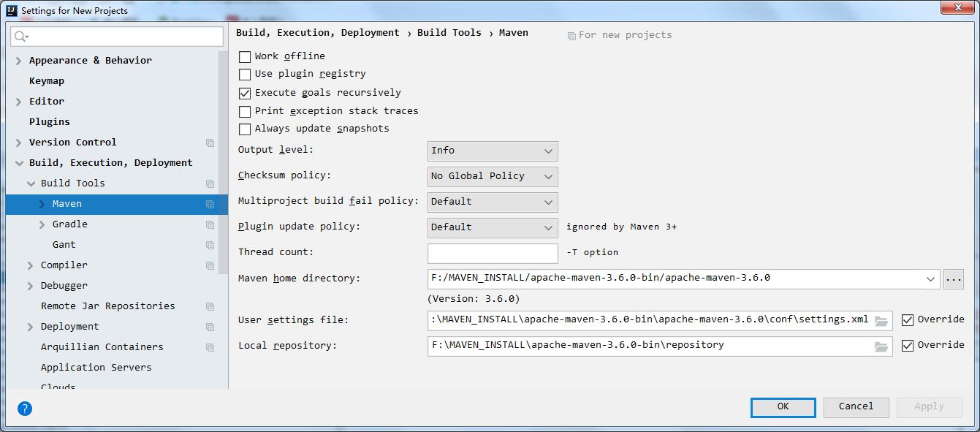Expand the Debugger tree node arrow

[31, 286]
